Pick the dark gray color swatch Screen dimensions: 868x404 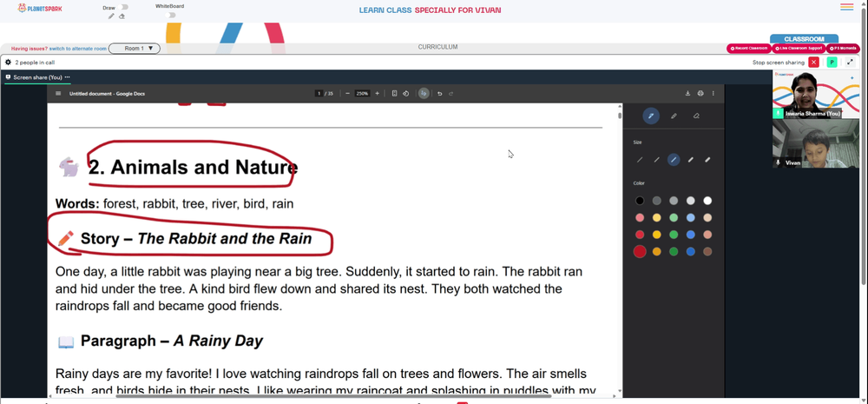coord(656,201)
